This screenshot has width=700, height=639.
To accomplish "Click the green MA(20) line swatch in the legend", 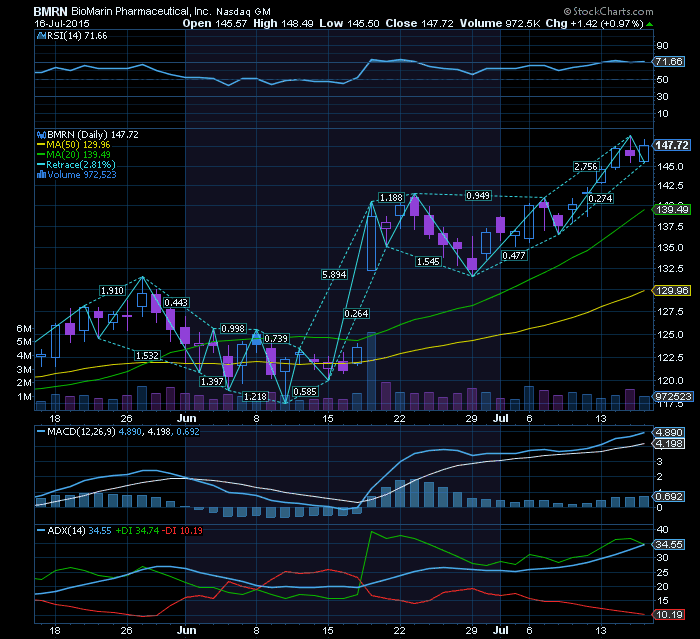I will coord(41,155).
